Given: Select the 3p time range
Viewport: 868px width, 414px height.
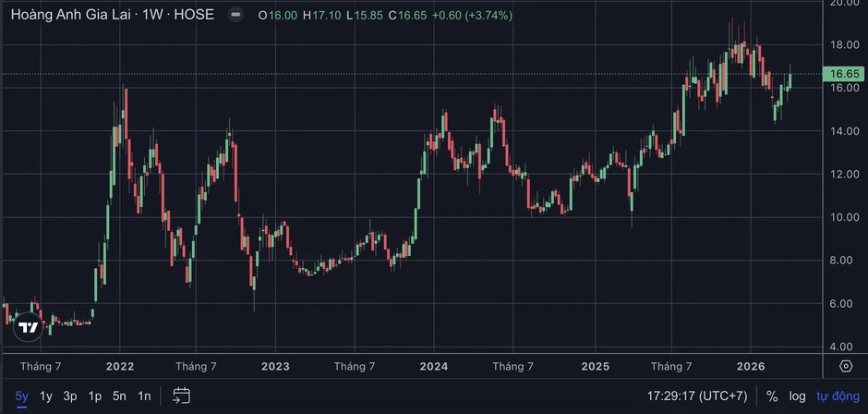Looking at the screenshot, I should pyautogui.click(x=70, y=396).
